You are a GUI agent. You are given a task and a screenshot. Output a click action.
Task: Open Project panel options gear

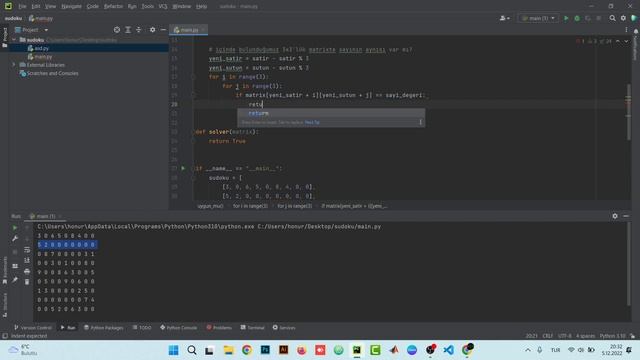(x=152, y=30)
